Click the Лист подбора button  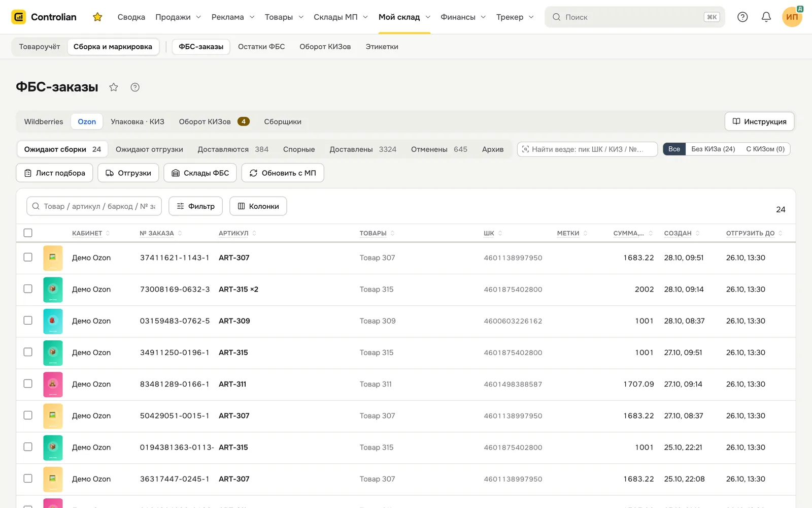[x=54, y=173]
